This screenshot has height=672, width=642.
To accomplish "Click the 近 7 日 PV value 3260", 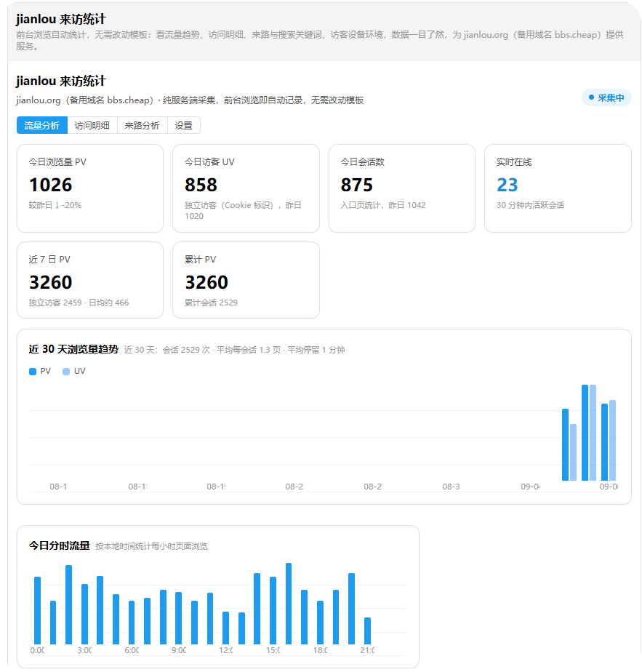I will pyautogui.click(x=51, y=282).
